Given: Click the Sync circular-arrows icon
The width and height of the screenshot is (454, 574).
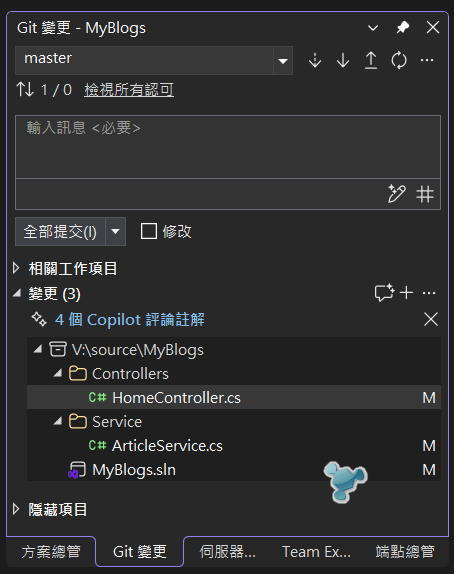Looking at the screenshot, I should click(399, 60).
